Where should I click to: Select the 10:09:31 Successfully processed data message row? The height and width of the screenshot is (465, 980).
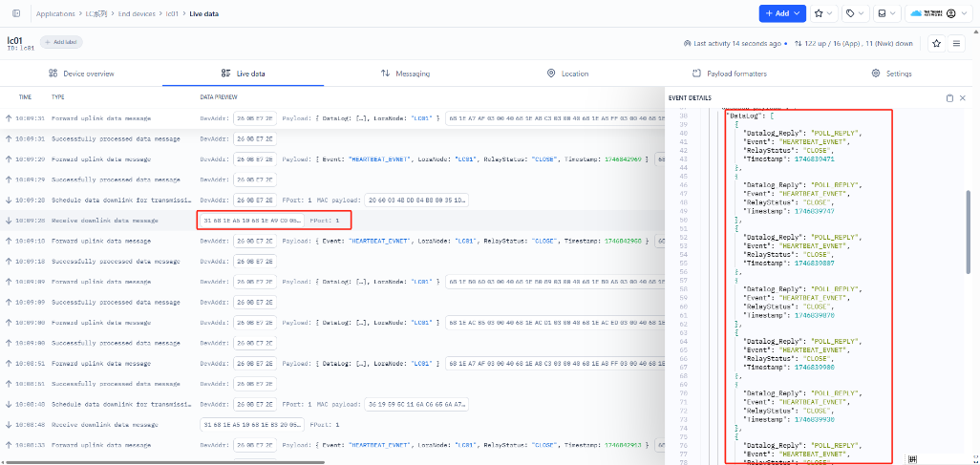click(x=331, y=138)
